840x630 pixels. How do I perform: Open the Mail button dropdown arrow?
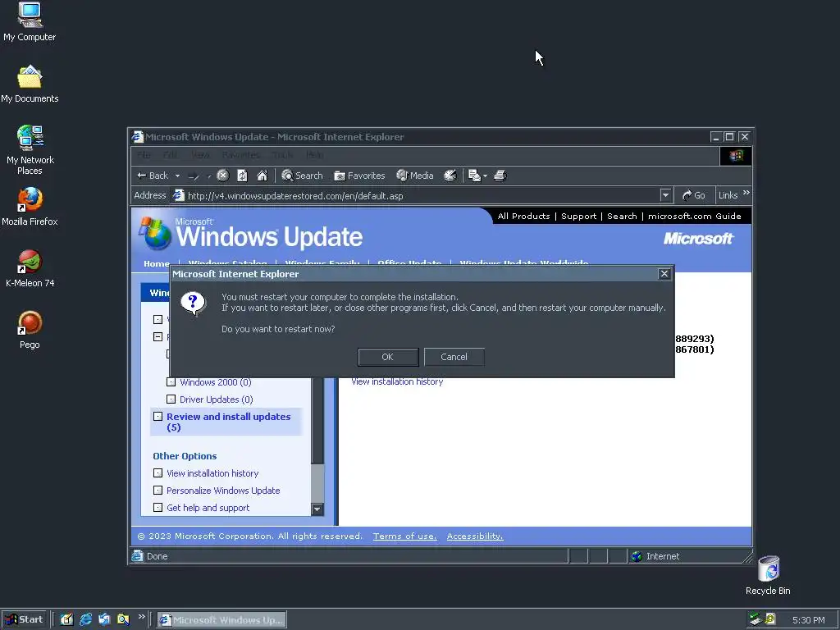[485, 176]
